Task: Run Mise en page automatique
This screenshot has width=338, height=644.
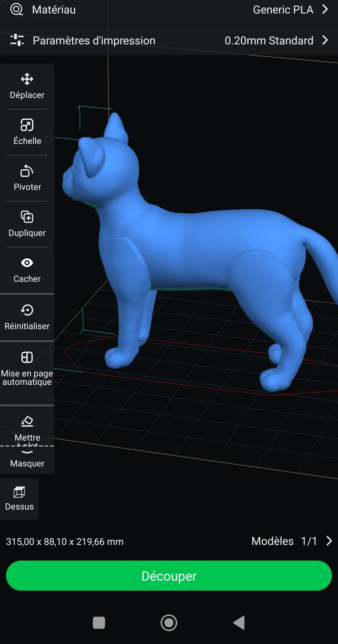Action: [27, 369]
